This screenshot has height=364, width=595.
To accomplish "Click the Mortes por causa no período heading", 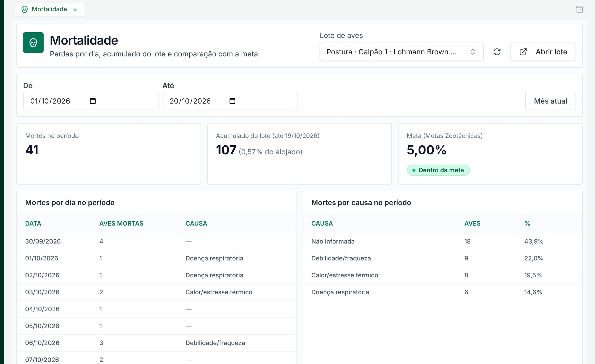I will tap(361, 203).
